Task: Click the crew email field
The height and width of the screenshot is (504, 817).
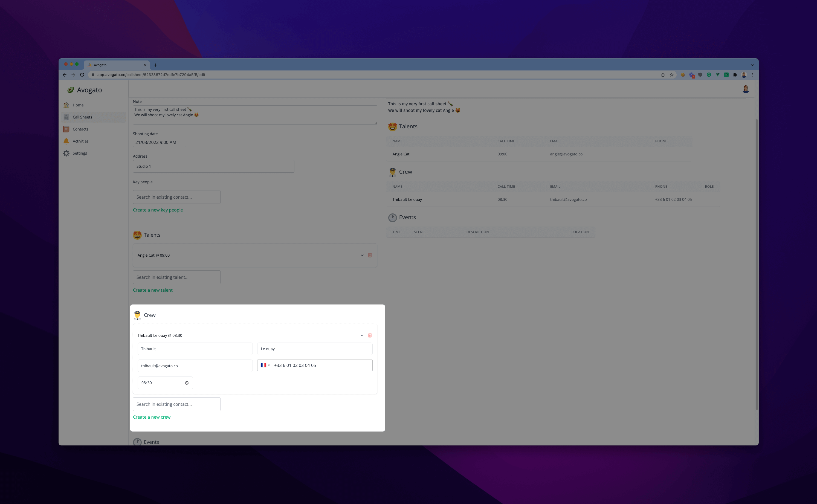Action: 195,366
